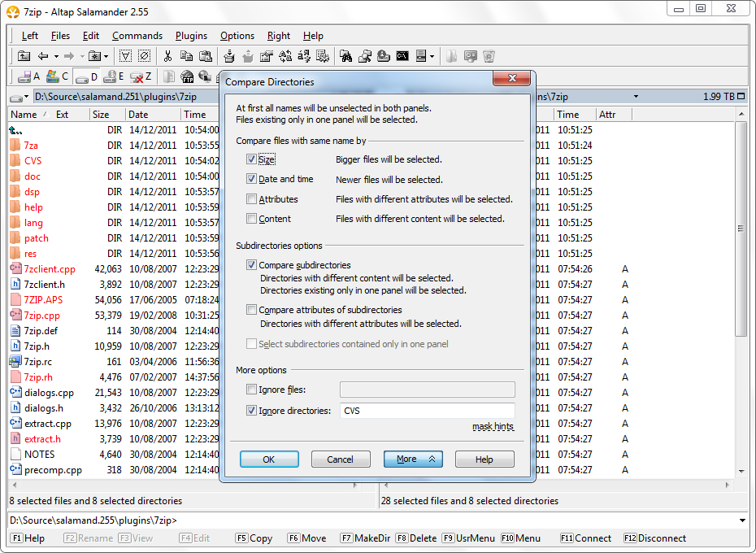
Task: Enable Compare attributes of subdirectories
Action: tap(251, 309)
